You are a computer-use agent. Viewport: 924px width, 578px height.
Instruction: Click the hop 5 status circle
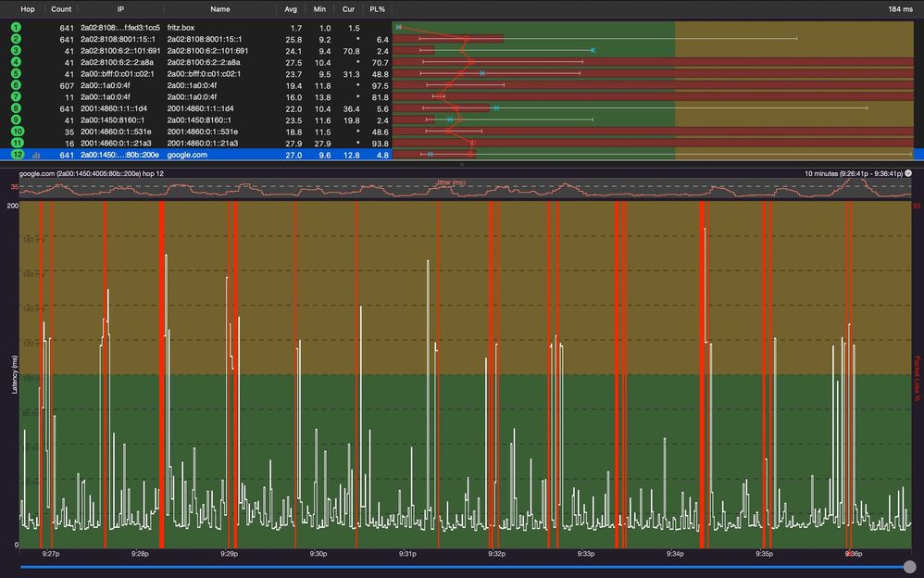(x=16, y=74)
